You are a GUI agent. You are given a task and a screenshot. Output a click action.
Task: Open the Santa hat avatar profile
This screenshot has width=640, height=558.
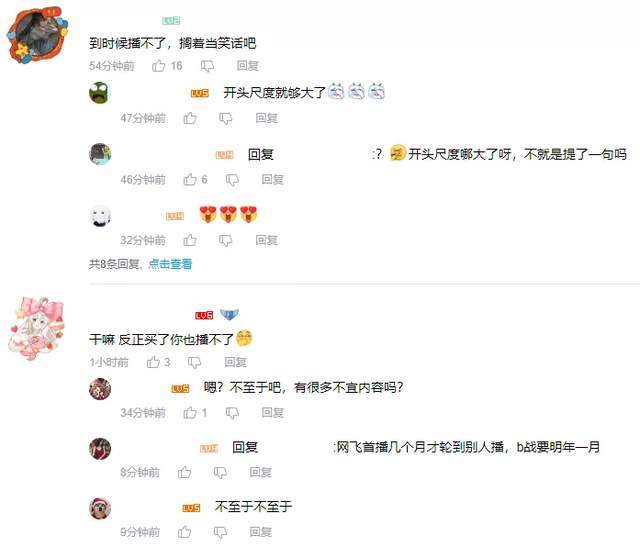100,508
